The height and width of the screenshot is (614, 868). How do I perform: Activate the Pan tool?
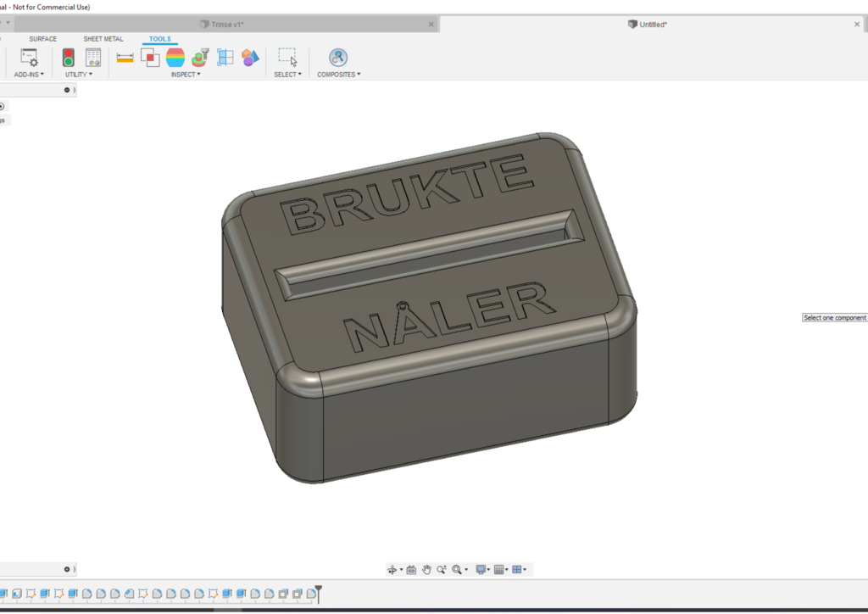(426, 569)
